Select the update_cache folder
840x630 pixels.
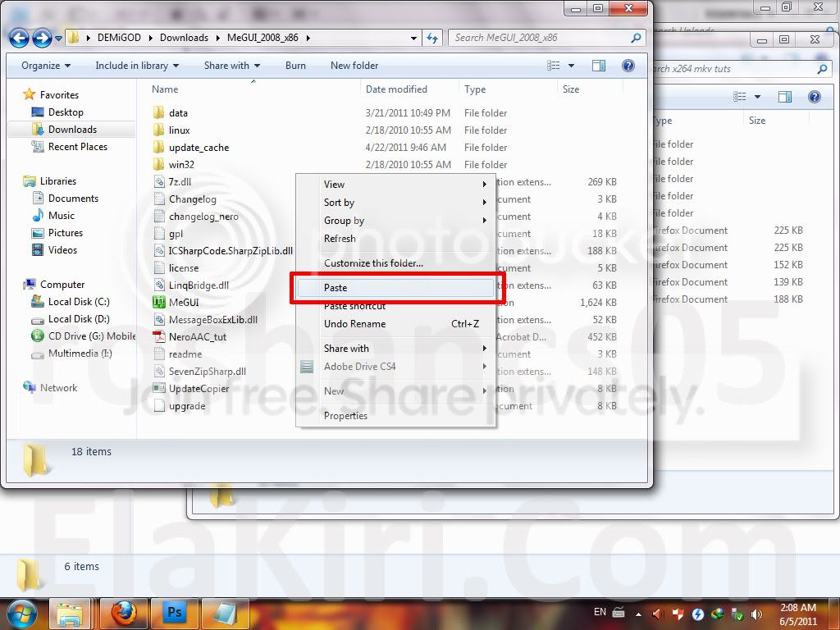(x=199, y=148)
